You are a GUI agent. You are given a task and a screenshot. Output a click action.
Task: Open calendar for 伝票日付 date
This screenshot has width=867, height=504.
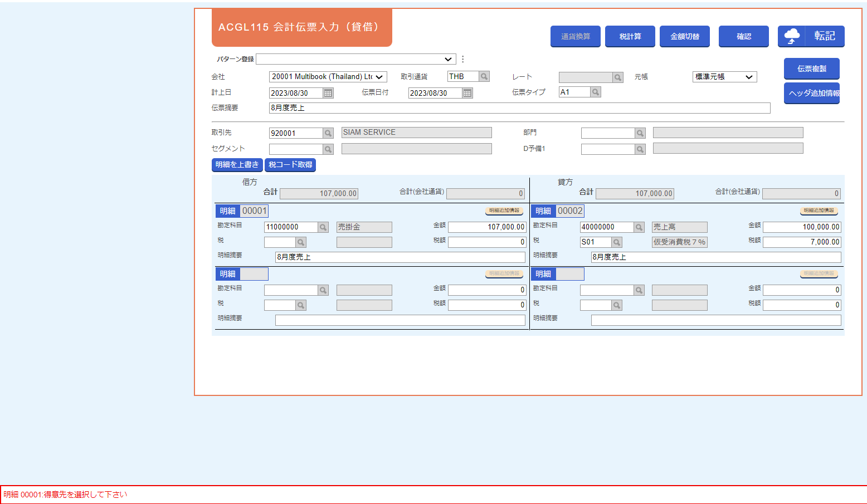pyautogui.click(x=467, y=93)
